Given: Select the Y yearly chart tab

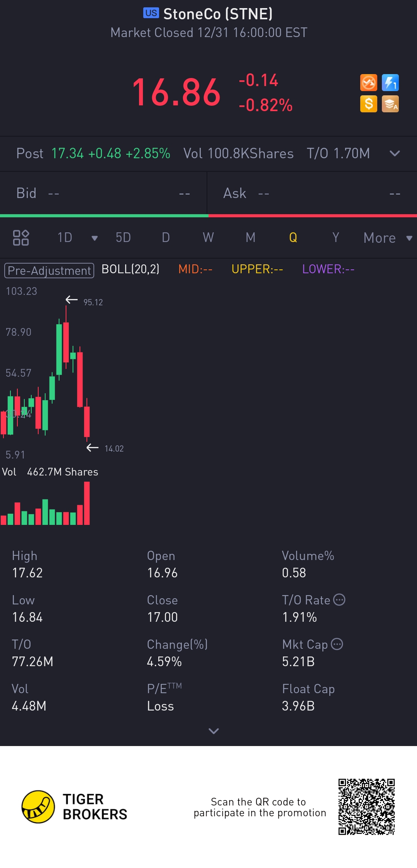Looking at the screenshot, I should pyautogui.click(x=336, y=238).
